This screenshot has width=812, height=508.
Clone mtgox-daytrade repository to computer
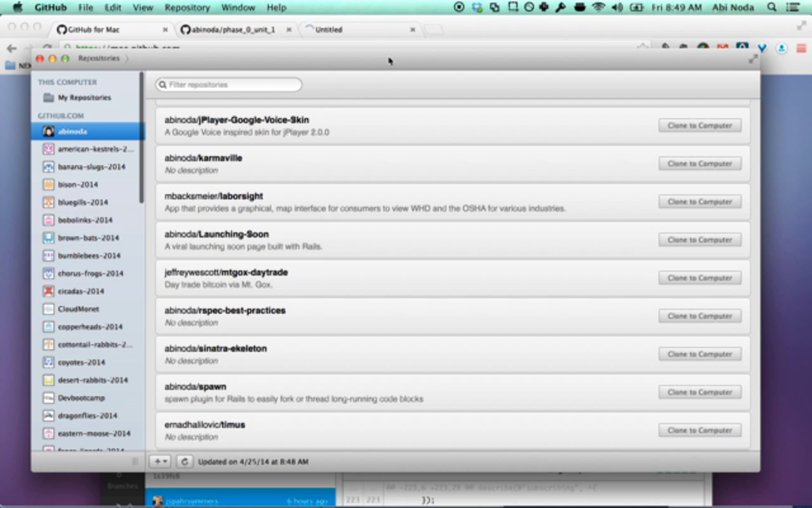tap(700, 278)
